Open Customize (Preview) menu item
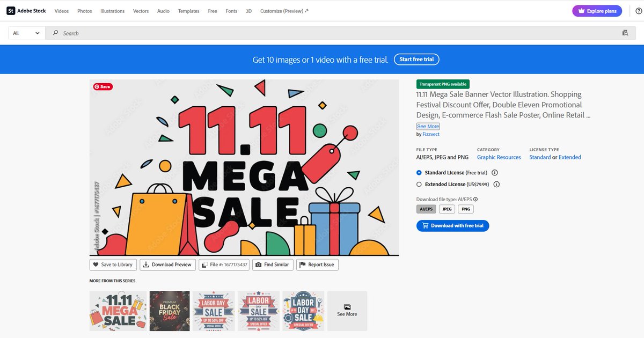The image size is (644, 338). pos(284,11)
